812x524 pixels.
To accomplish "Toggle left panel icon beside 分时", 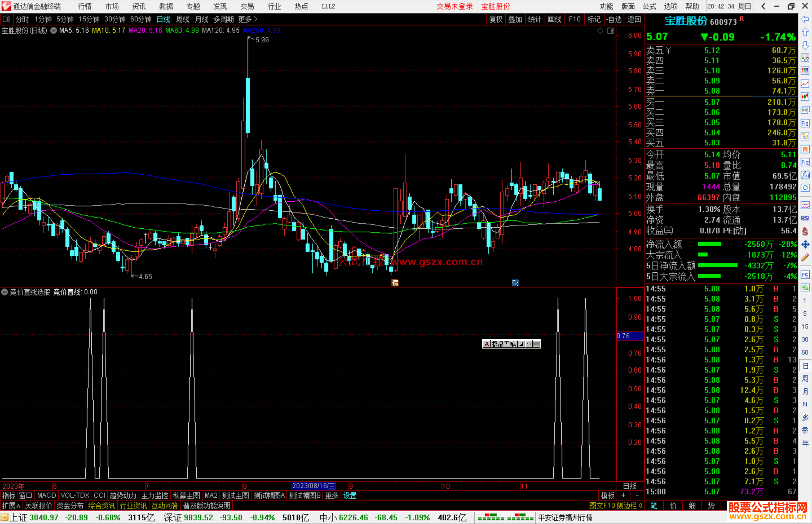I will coord(6,19).
